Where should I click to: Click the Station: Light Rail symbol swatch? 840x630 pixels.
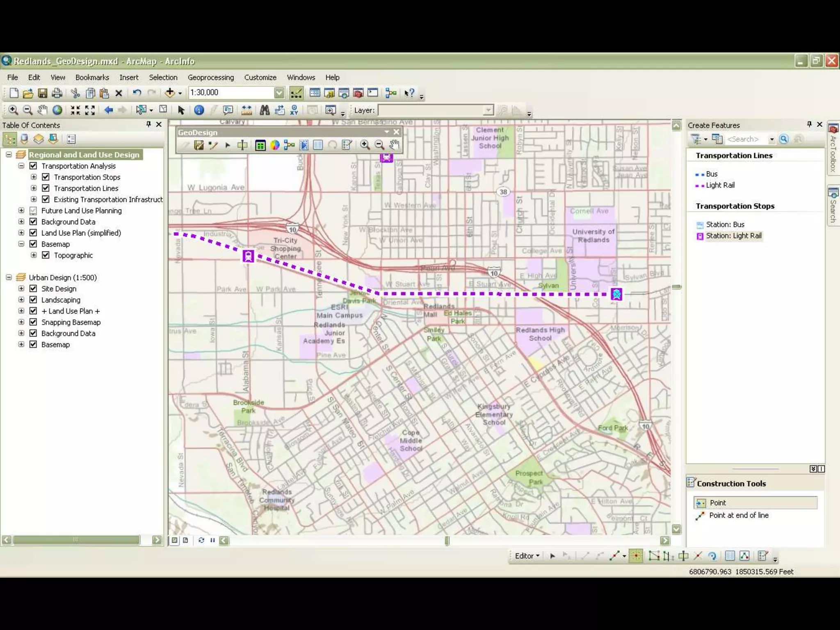tap(700, 236)
